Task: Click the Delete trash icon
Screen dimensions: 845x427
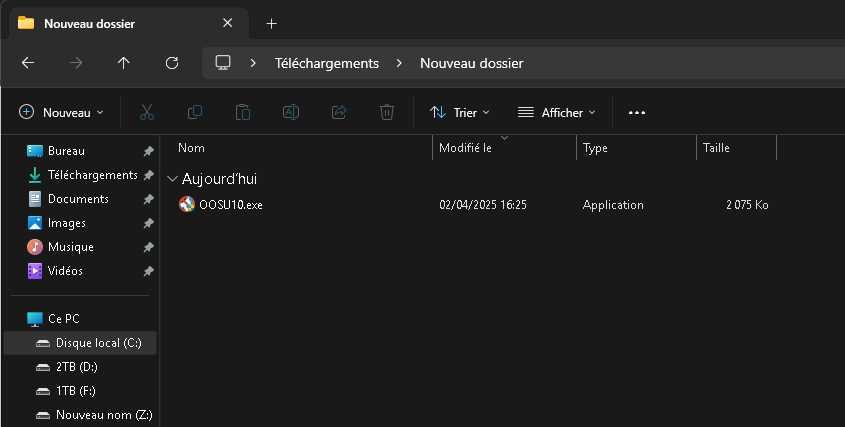Action: 387,112
